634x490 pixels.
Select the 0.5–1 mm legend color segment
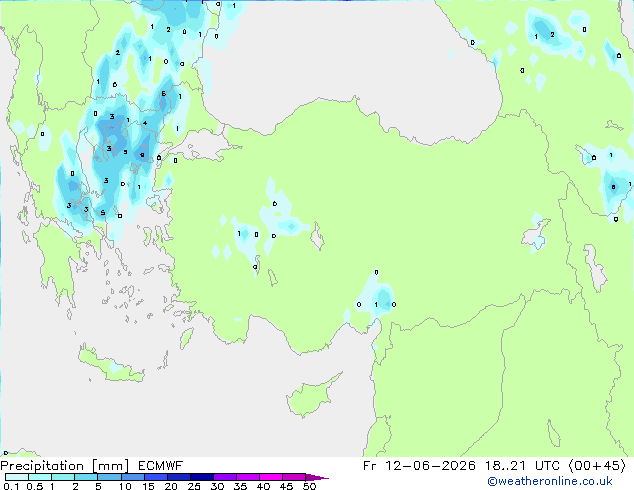pos(40,477)
